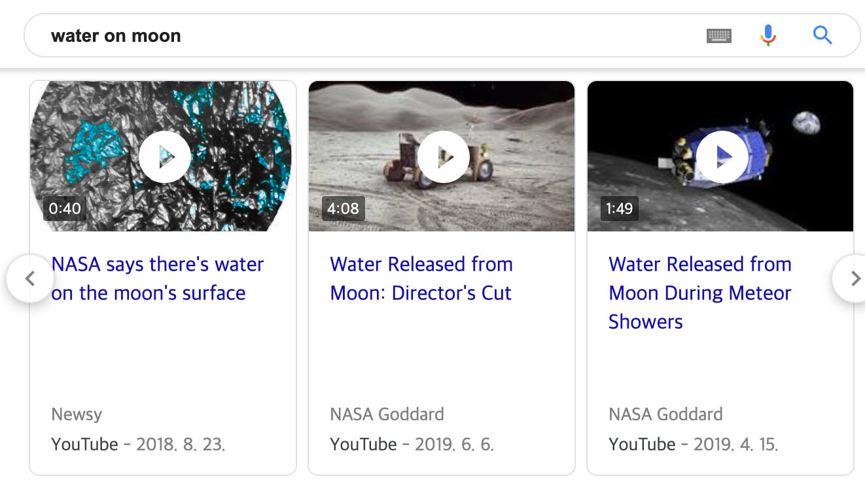Click the Newsy channel name
This screenshot has height=504, width=865.
coord(77,414)
